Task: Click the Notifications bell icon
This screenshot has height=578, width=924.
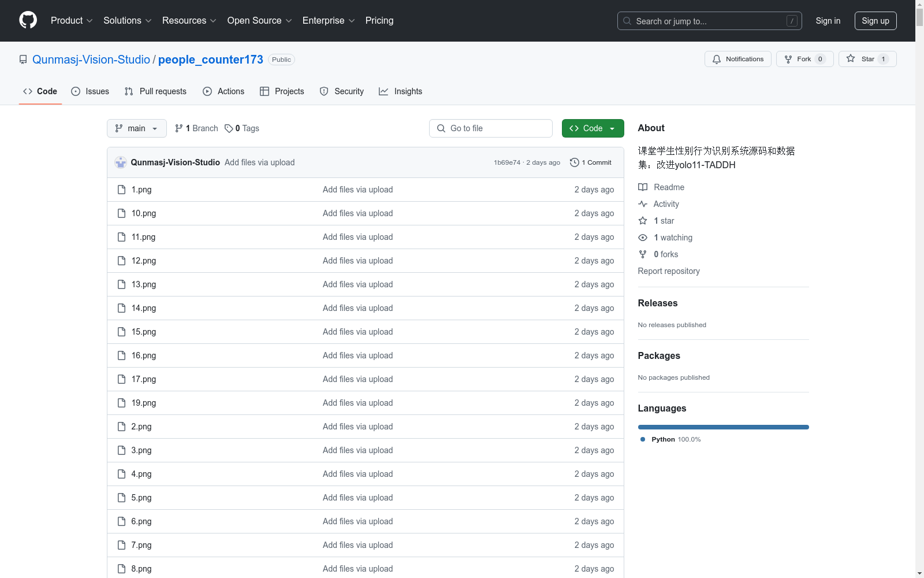Action: click(717, 59)
